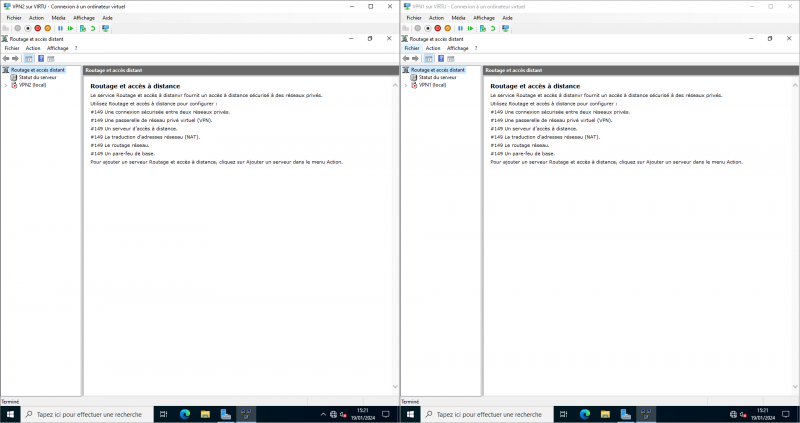
Task: Click the Turn Off icon in VPN1 toolbar
Action: pos(428,29)
